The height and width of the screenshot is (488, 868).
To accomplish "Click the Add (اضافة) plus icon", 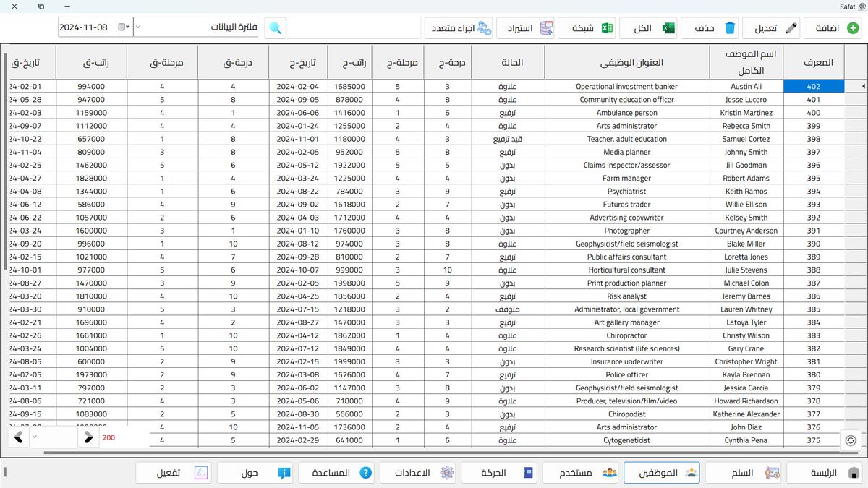I will 853,28.
